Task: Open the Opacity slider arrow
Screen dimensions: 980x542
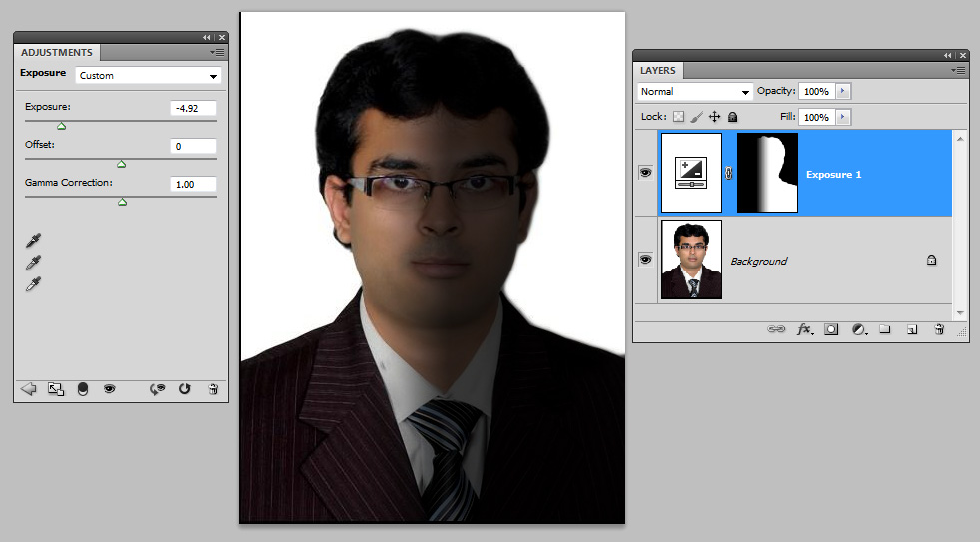Action: [x=842, y=91]
